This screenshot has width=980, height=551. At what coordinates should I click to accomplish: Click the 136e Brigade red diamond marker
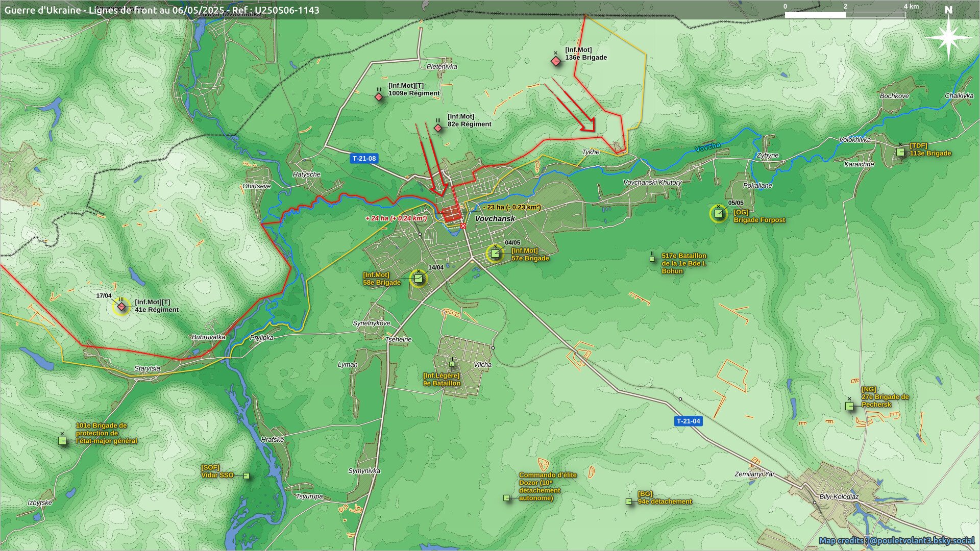pos(556,61)
